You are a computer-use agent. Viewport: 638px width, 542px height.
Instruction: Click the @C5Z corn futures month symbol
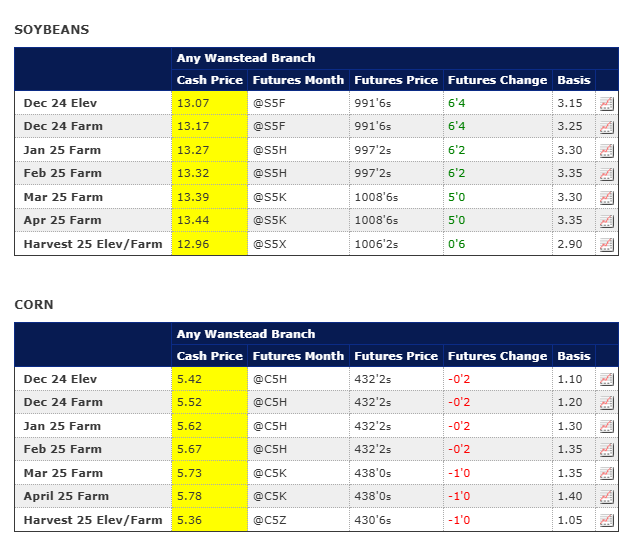pyautogui.click(x=268, y=520)
